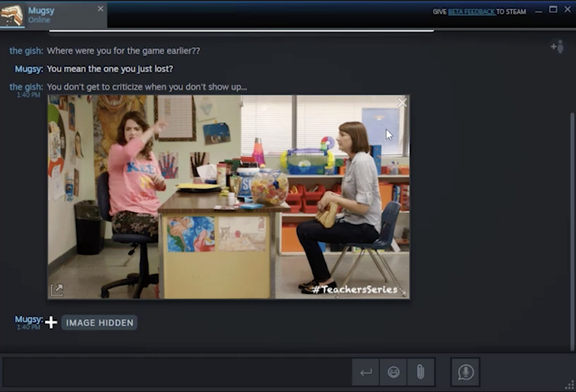The image size is (576, 392).
Task: Click the gish's name above the 1:40 PM image
Action: (x=26, y=87)
